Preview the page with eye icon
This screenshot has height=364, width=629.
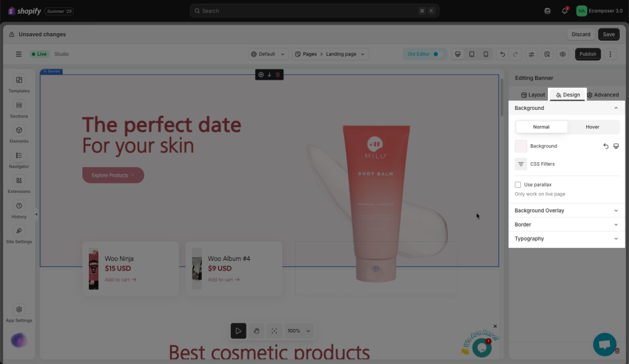(563, 54)
